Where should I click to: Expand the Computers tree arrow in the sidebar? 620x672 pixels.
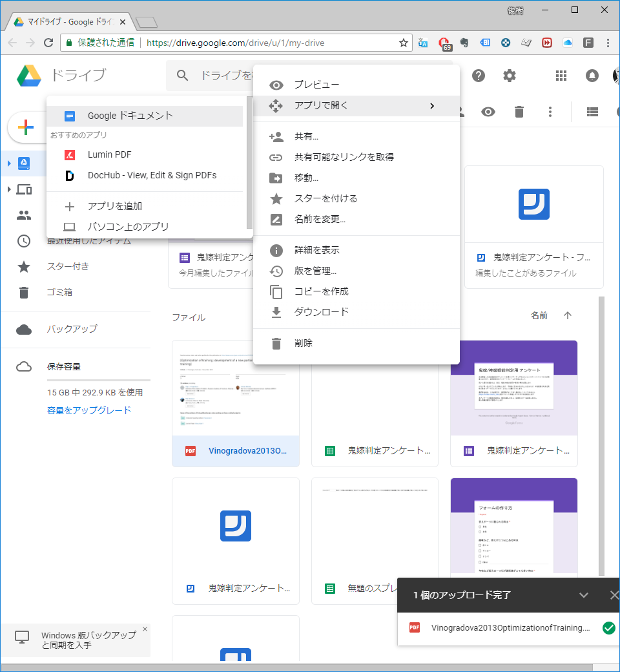[9, 189]
